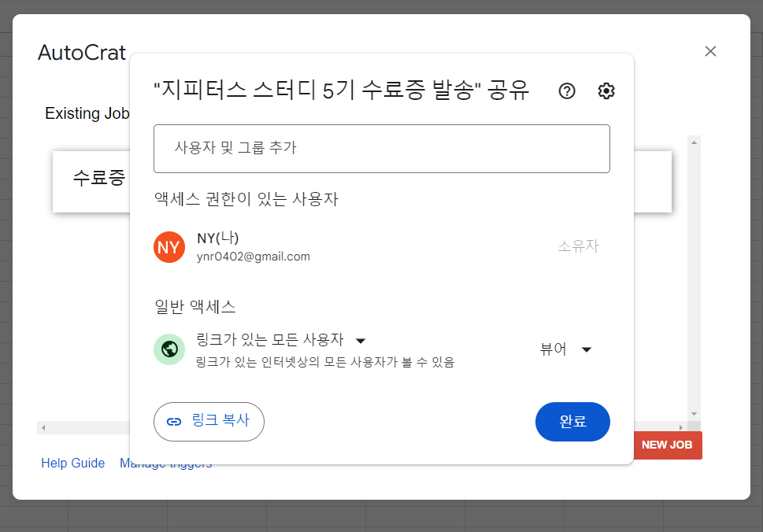The width and height of the screenshot is (763, 532).
Task: Click the help question mark icon
Action: click(566, 91)
